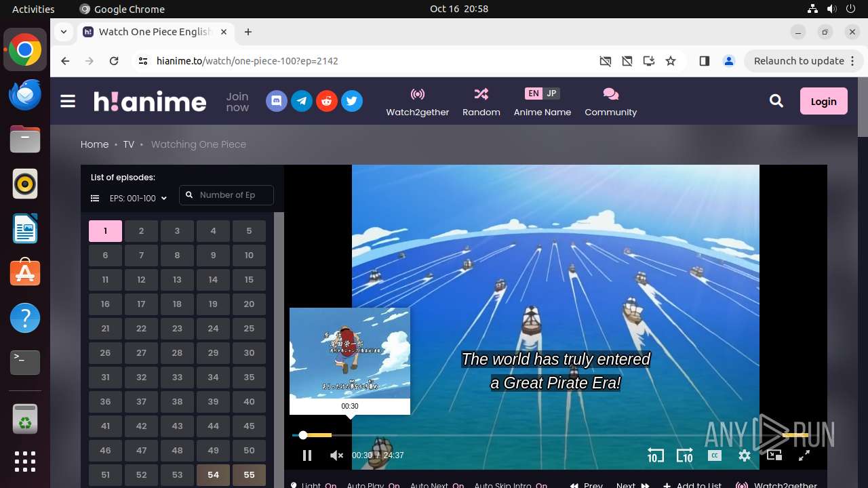Toggle Auto Next setting
Screen dimensions: 868x488
(437, 485)
